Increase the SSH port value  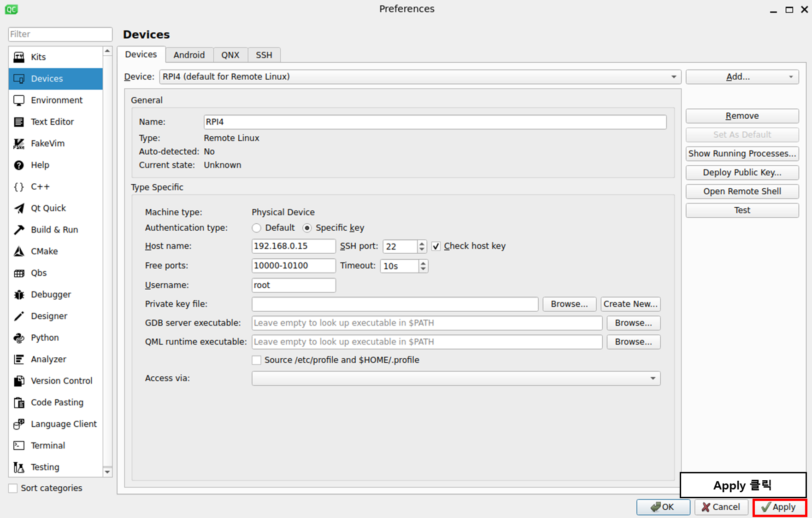pyautogui.click(x=422, y=243)
